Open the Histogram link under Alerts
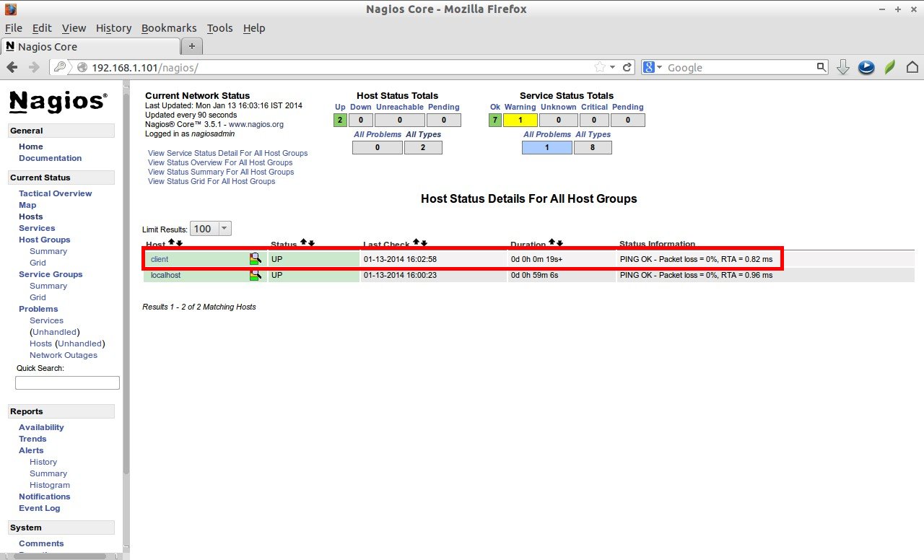 pyautogui.click(x=50, y=485)
